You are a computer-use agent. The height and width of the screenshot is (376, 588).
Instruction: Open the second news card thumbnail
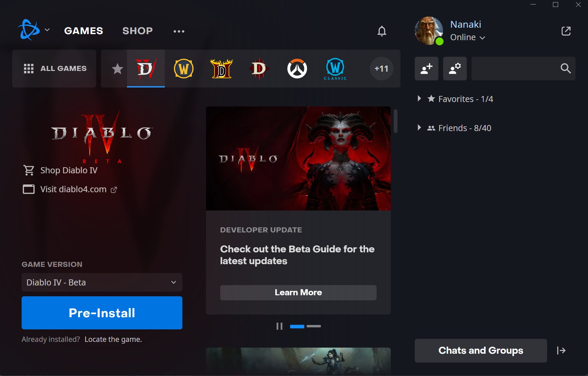coord(298,361)
